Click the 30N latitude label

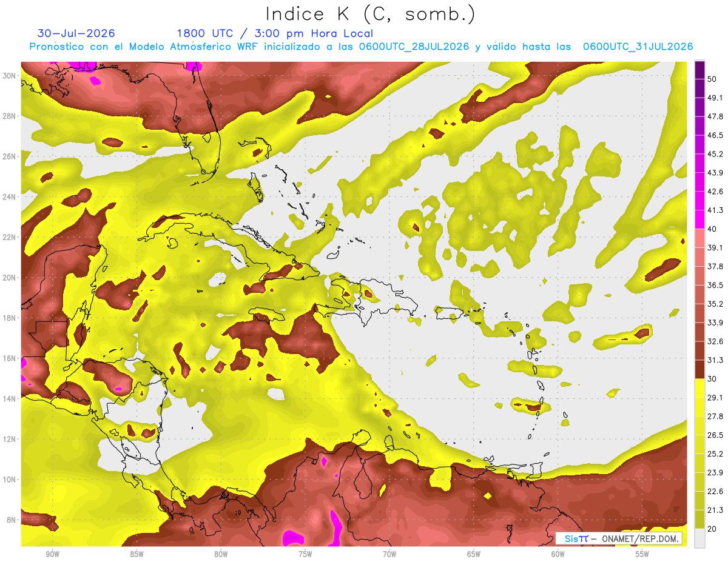[10, 75]
